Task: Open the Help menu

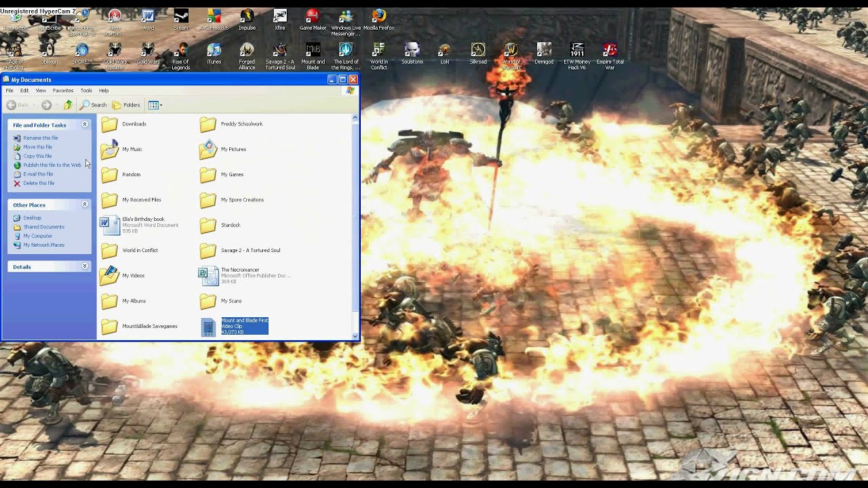Action: [104, 90]
